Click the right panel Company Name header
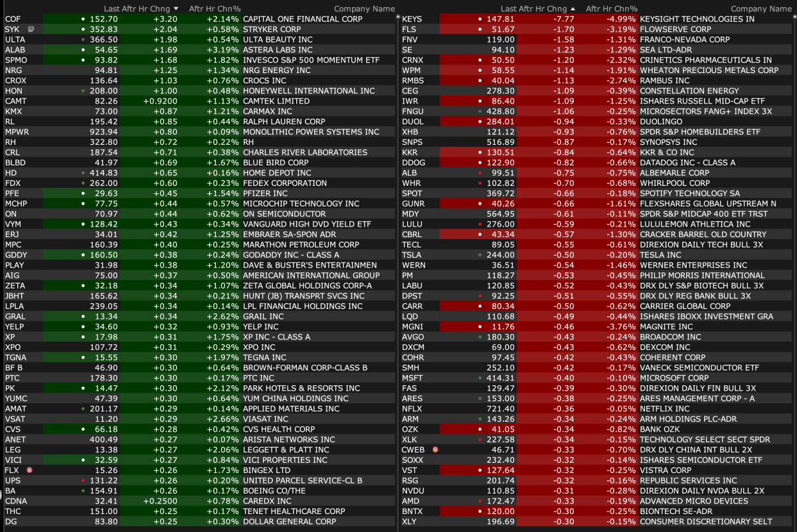The image size is (797, 532). click(x=761, y=9)
